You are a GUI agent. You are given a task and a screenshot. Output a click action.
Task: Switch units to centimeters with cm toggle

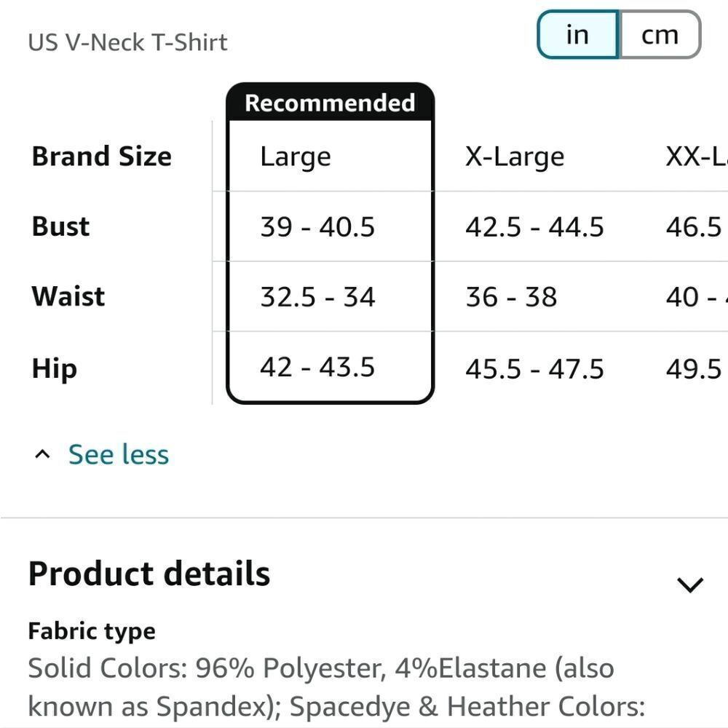coord(660,34)
